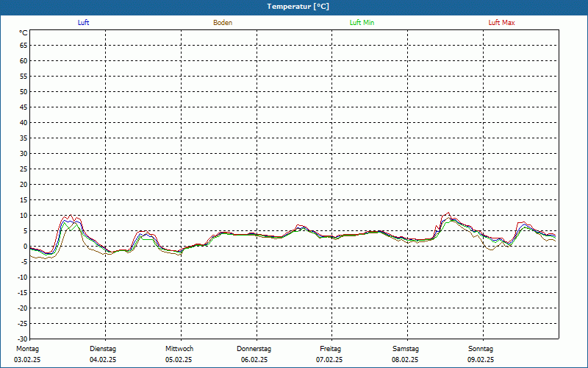
Task: Select the -30 y-axis value
Action: [23, 339]
